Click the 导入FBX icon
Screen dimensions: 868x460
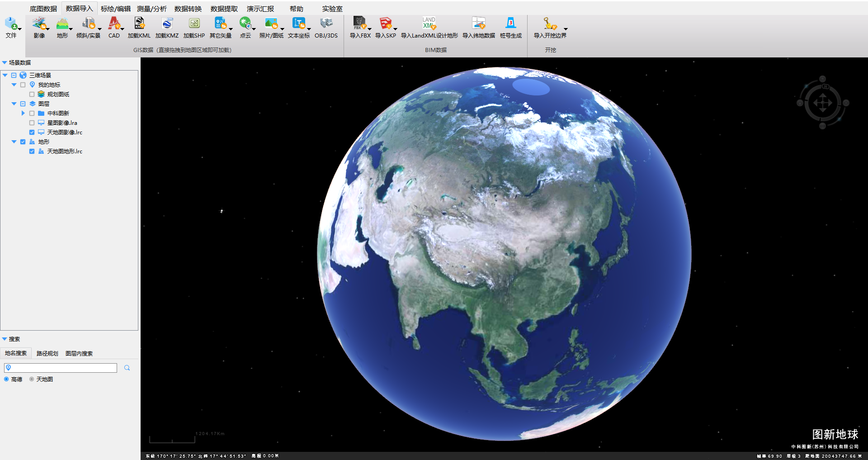tap(360, 23)
